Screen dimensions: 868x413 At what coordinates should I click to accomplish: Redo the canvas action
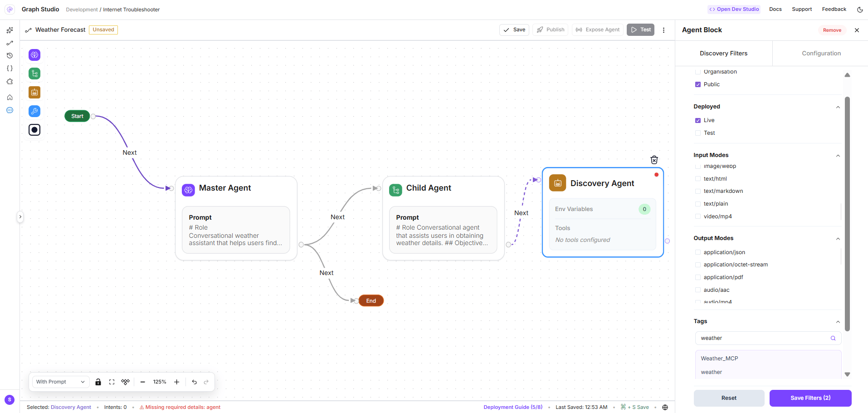pos(206,382)
